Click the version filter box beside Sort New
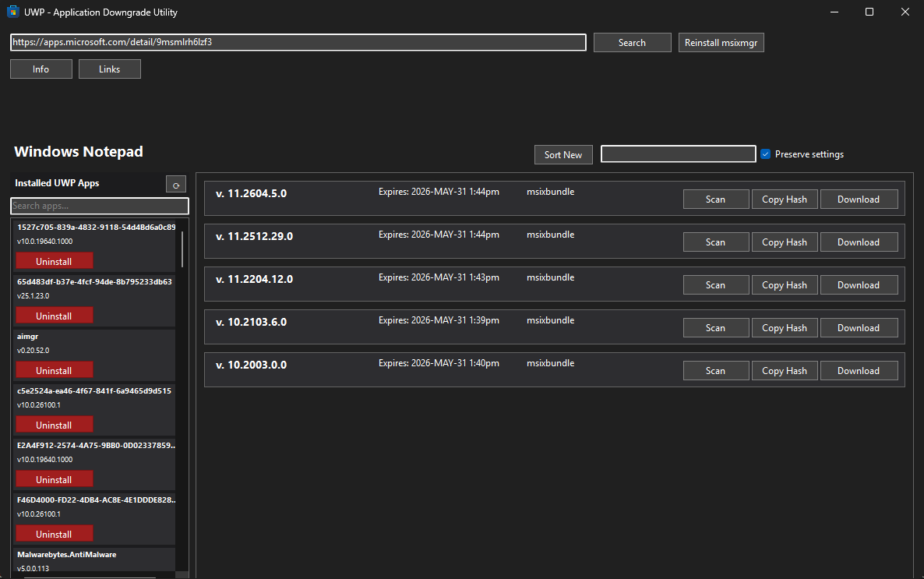Image resolution: width=924 pixels, height=579 pixels. coord(679,154)
